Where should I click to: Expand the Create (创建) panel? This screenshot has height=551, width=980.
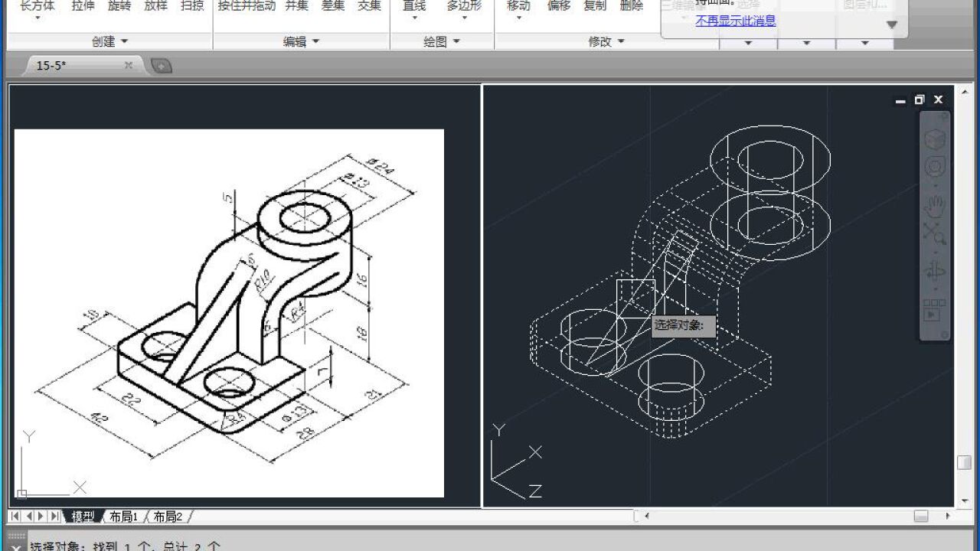[109, 41]
